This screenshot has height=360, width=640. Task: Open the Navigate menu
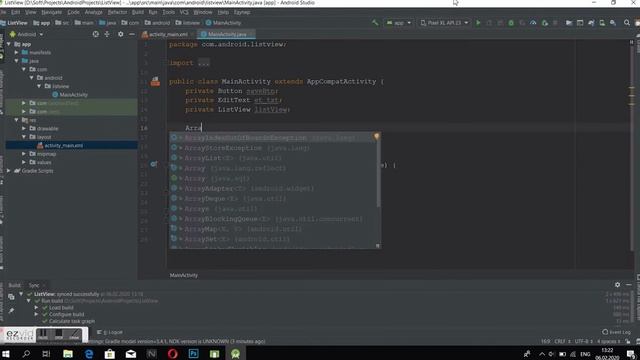[x=51, y=12]
